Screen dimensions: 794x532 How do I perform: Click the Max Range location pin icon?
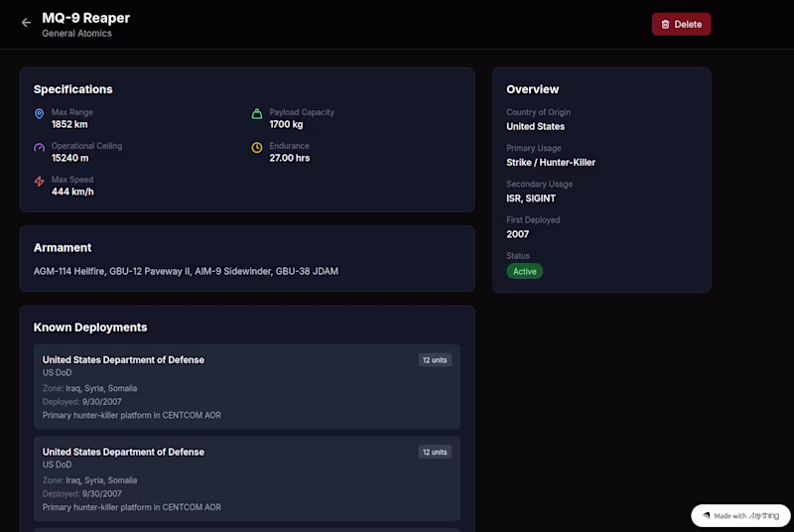click(x=39, y=113)
